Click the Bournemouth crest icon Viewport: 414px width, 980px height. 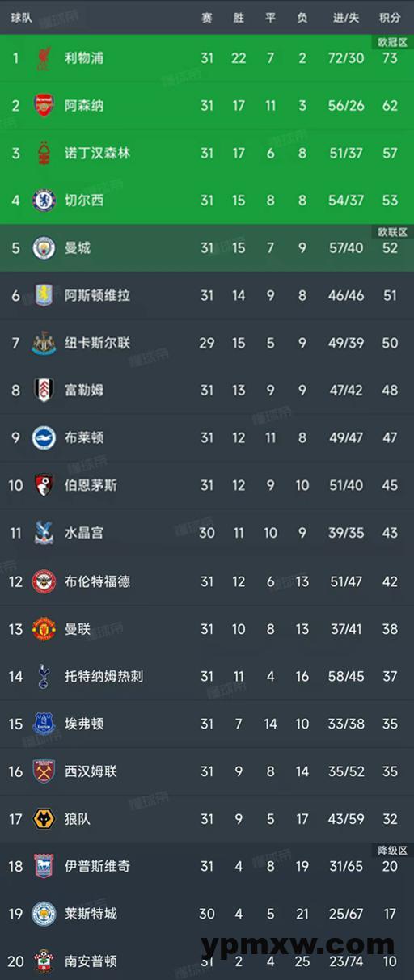tap(44, 486)
